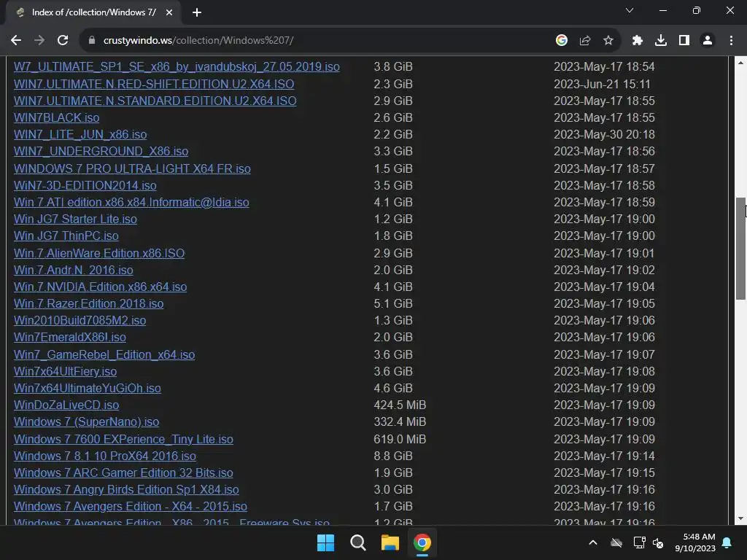747x560 pixels.
Task: Open a new browser tab
Action: [197, 12]
